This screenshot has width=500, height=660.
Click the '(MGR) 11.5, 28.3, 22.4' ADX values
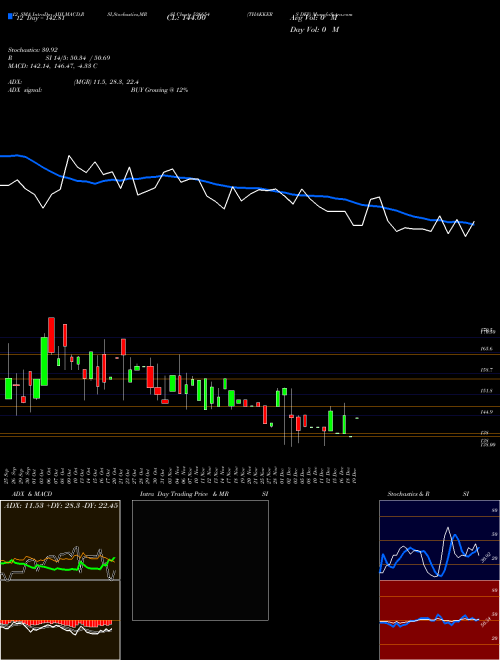tap(106, 82)
